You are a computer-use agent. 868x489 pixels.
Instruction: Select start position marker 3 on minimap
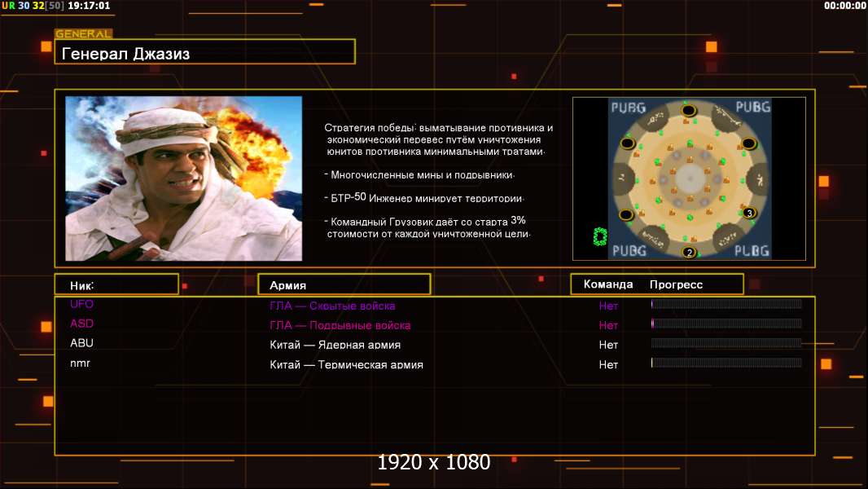[x=749, y=213]
